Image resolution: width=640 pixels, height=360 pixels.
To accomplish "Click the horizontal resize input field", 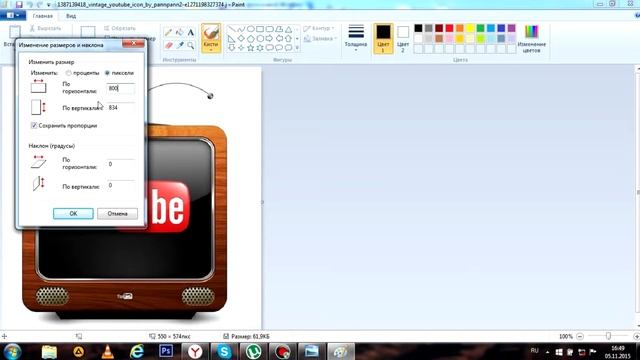I will click(120, 88).
